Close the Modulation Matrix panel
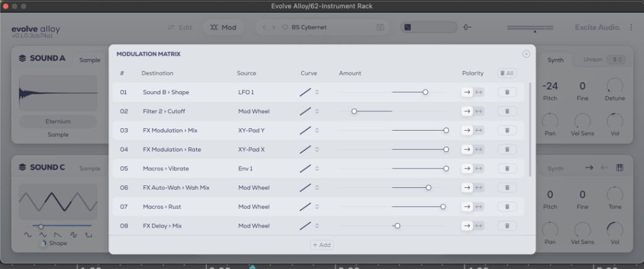Screen dimensions: 644x269 tap(526, 54)
